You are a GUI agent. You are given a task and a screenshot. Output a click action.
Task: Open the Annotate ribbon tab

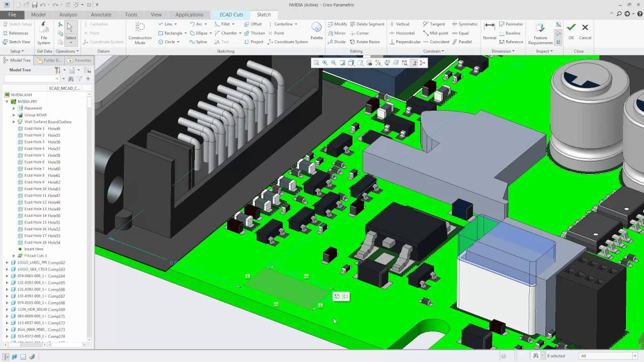click(x=101, y=15)
